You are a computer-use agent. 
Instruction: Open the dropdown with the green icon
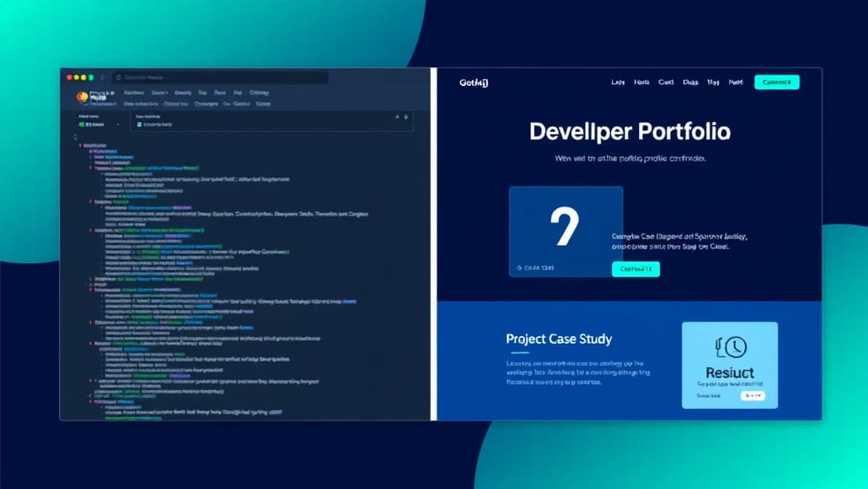99,124
